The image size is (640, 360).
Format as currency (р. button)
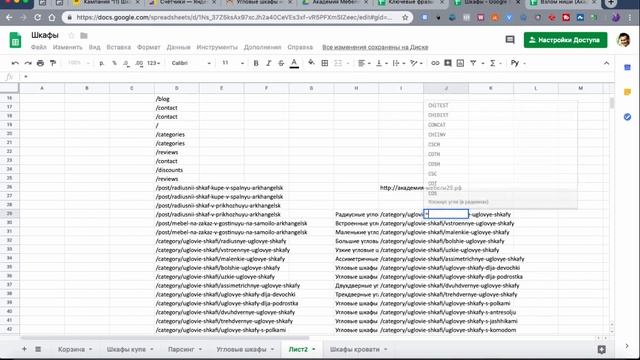102,63
